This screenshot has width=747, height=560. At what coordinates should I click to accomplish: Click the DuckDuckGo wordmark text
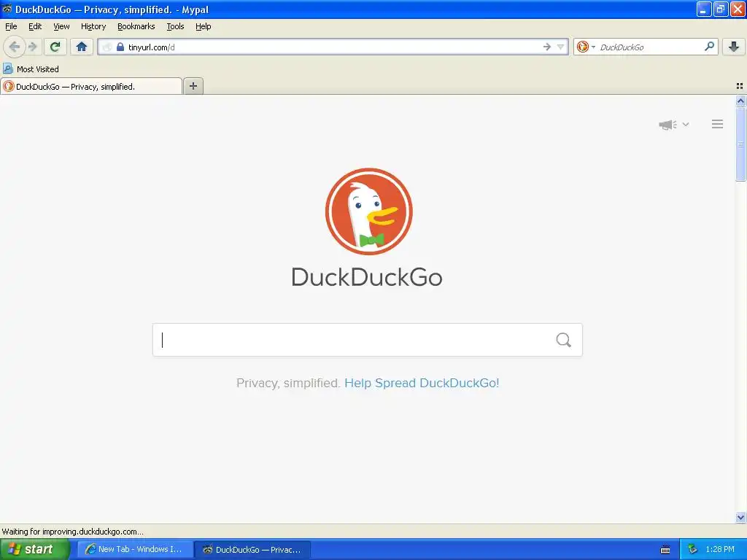367,277
